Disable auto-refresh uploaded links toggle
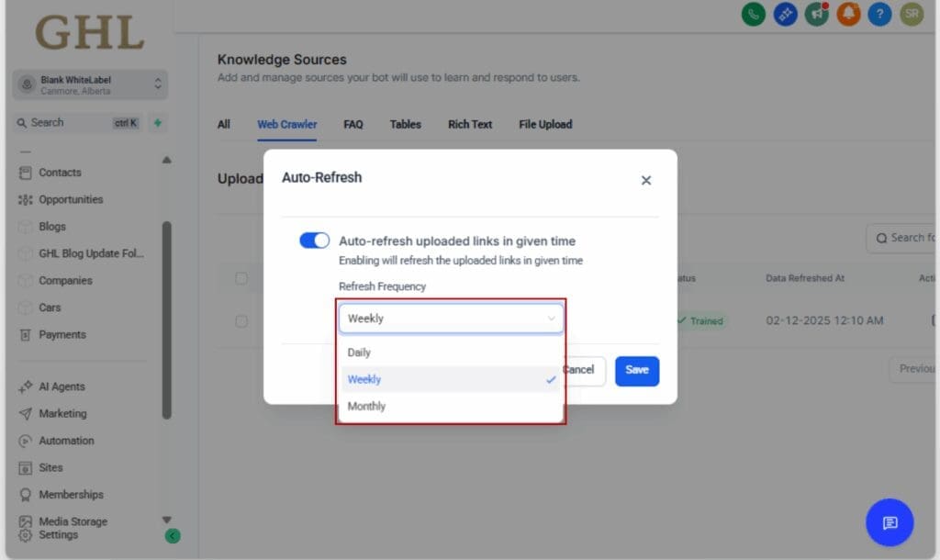 (315, 240)
